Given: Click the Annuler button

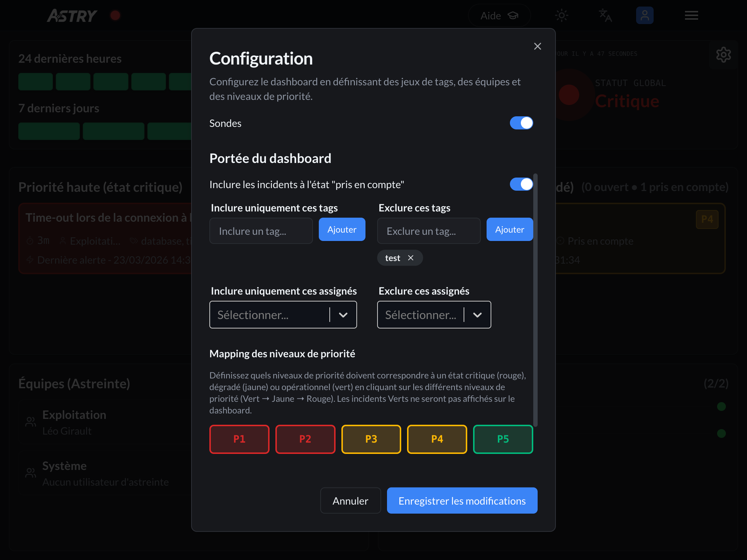Looking at the screenshot, I should click(351, 501).
